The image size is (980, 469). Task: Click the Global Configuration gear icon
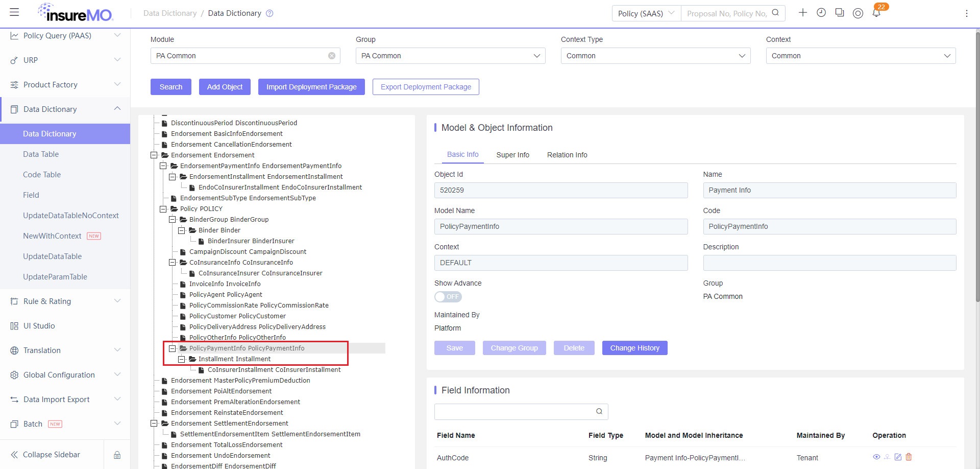pyautogui.click(x=14, y=375)
